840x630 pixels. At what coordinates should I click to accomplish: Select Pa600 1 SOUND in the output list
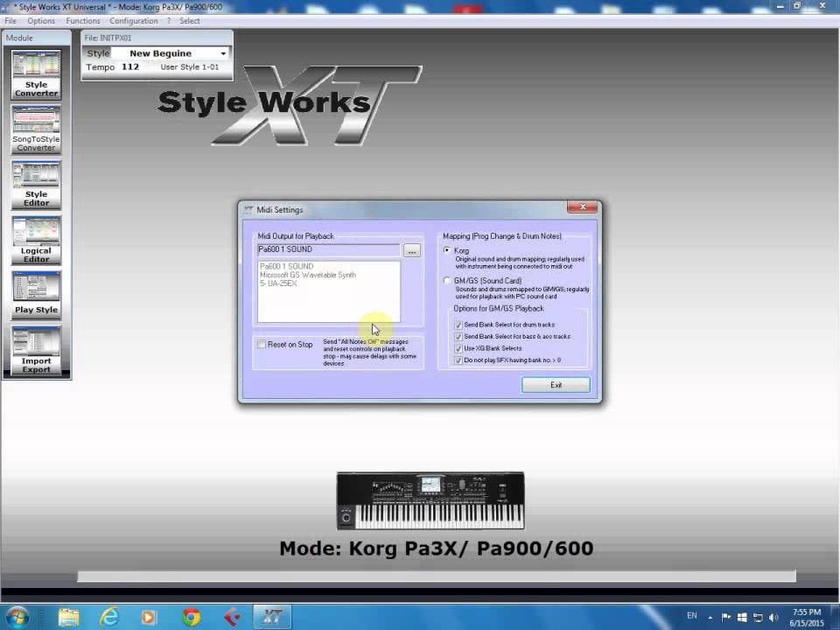click(287, 266)
